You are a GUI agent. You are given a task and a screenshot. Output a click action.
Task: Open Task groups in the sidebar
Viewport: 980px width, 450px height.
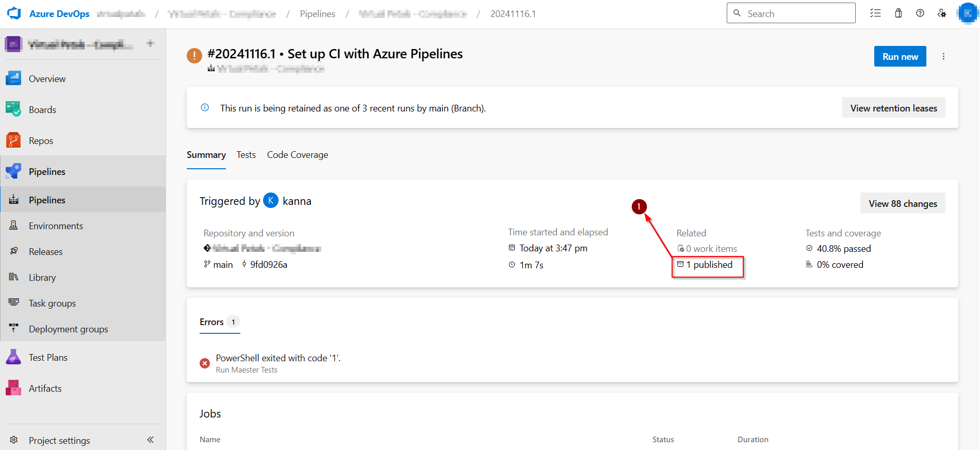[x=52, y=303]
